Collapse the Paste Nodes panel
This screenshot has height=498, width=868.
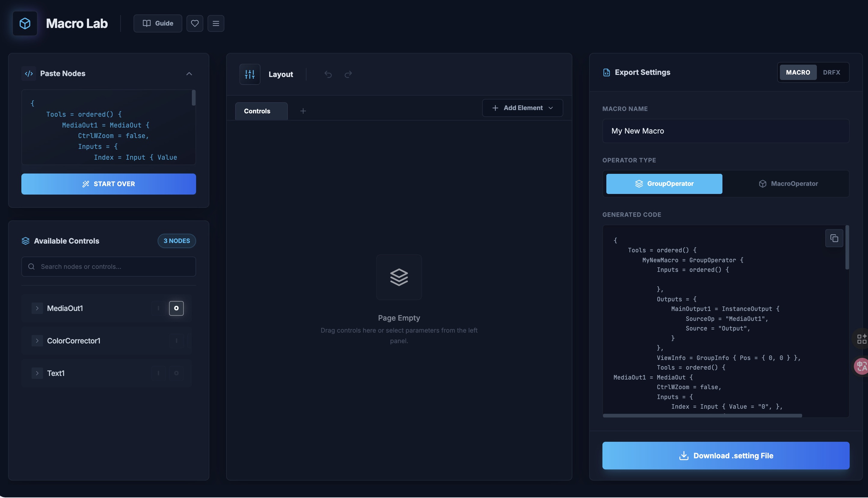(x=189, y=74)
